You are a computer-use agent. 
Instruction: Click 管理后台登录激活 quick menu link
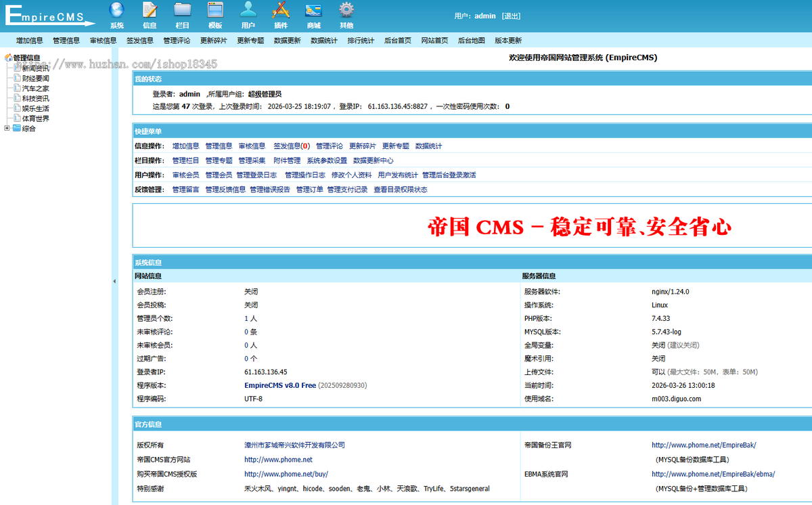coord(449,175)
